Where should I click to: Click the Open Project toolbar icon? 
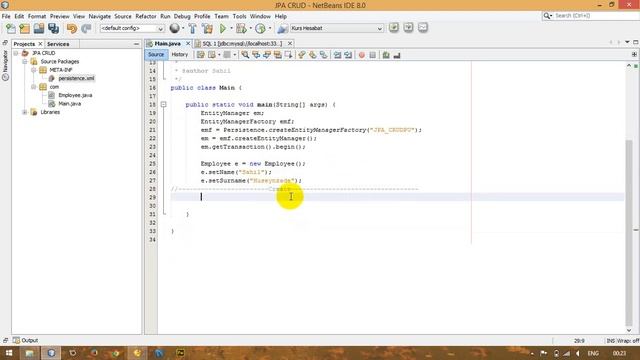39,28
